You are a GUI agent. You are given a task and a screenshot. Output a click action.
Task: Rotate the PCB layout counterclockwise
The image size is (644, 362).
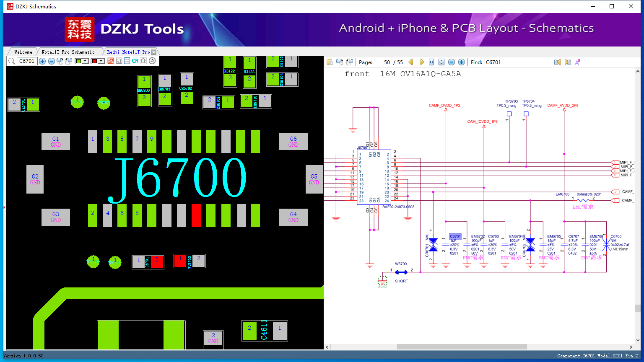[x=69, y=61]
